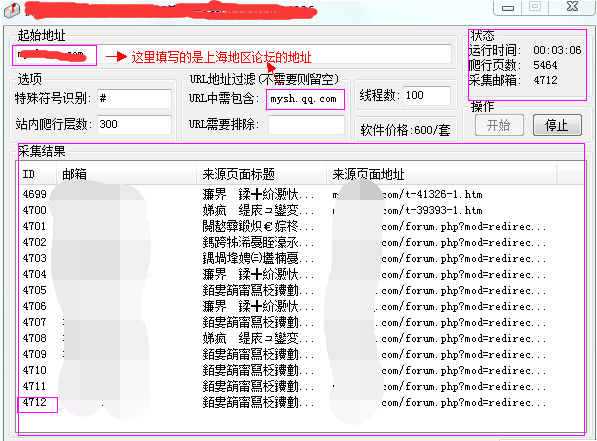Focus the 特殊符号识别 field containing #
The width and height of the screenshot is (597, 441).
(134, 99)
